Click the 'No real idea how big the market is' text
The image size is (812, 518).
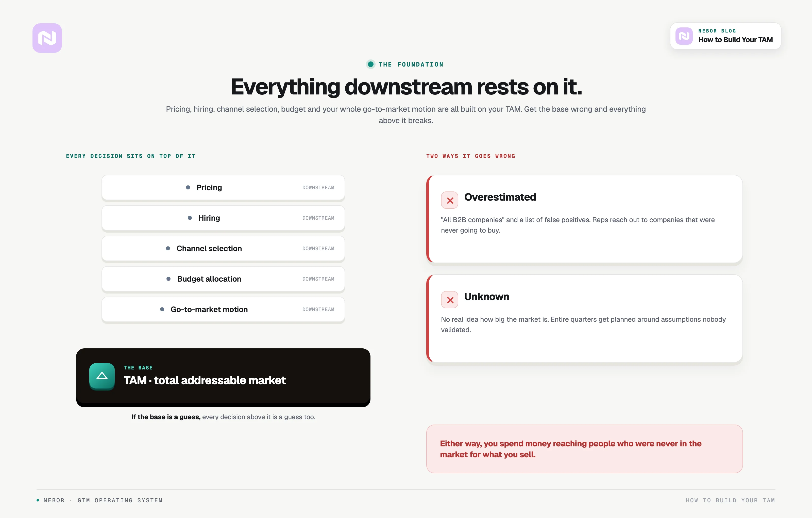pyautogui.click(x=583, y=324)
